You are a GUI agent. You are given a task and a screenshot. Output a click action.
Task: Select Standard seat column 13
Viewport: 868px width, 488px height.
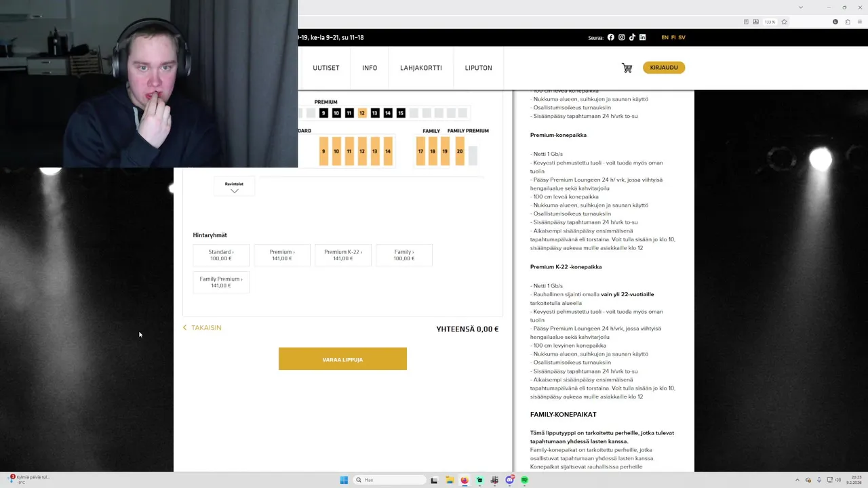pyautogui.click(x=375, y=151)
